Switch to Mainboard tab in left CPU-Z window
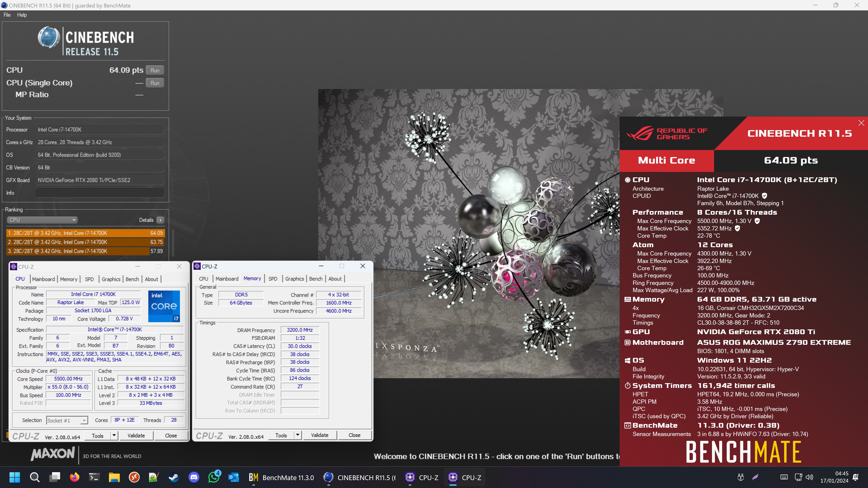 (43, 279)
